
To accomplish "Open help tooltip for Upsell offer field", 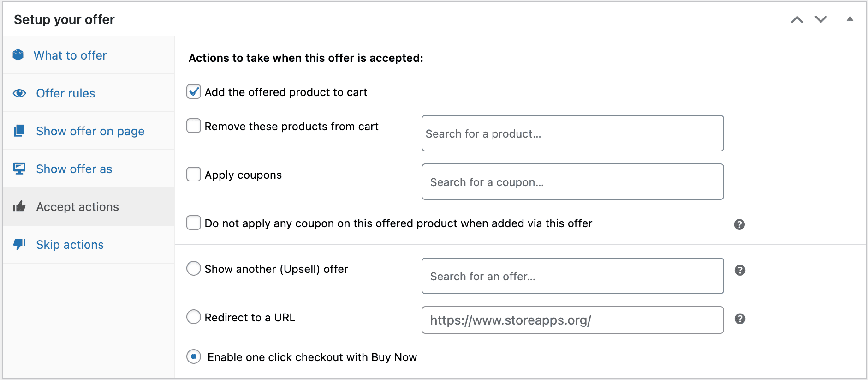I will pos(740,270).
